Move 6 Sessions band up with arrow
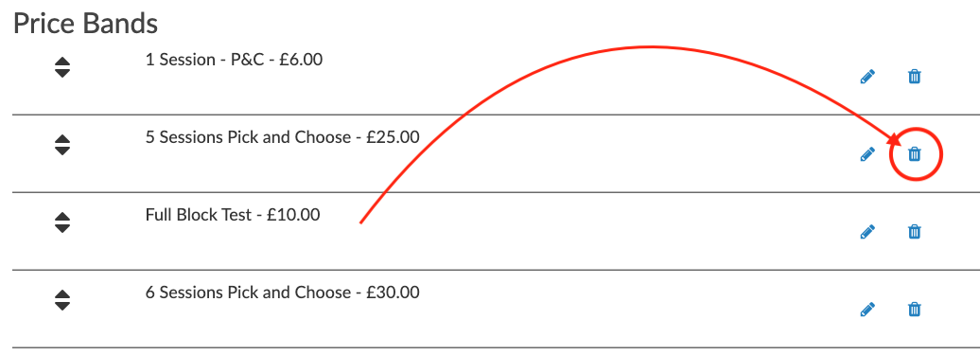Image resolution: width=980 pixels, height=355 pixels. click(x=61, y=293)
